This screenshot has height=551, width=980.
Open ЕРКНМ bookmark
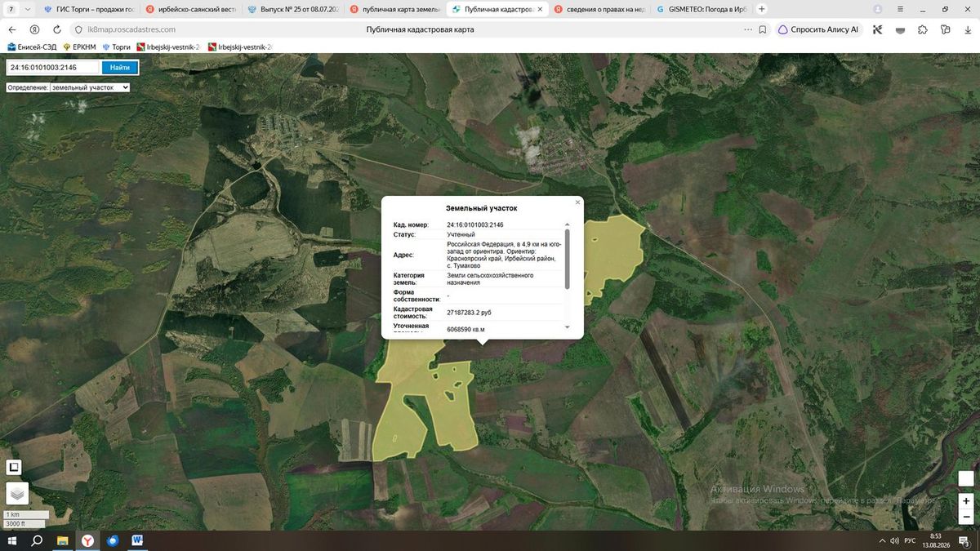[78, 47]
